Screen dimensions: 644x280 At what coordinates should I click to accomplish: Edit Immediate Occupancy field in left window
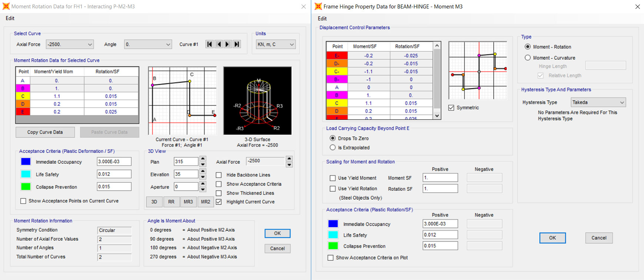point(114,161)
